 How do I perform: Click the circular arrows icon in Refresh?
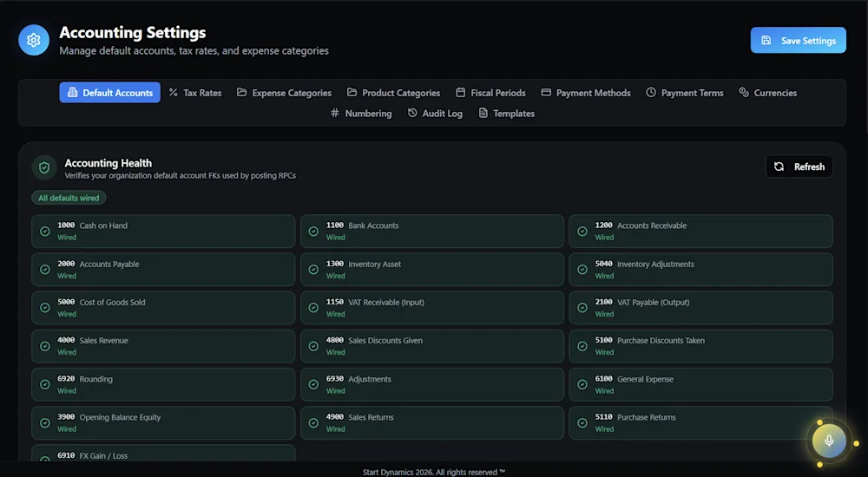[x=779, y=167]
